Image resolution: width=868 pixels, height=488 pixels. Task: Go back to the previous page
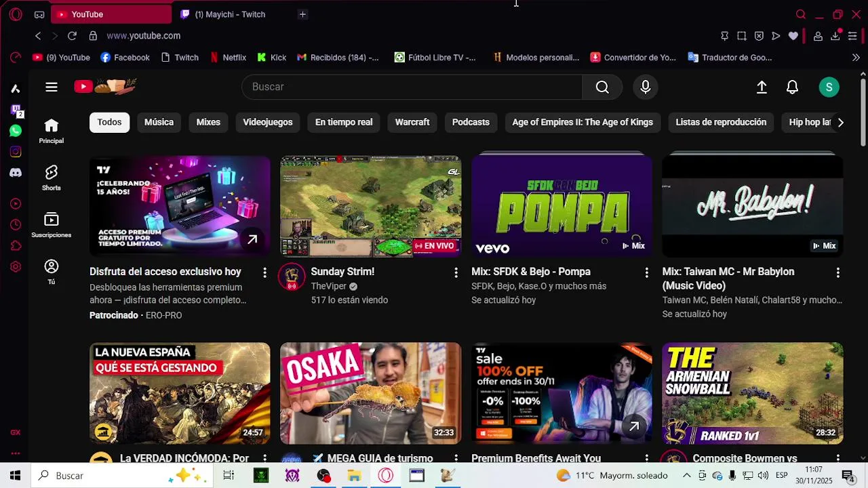coord(38,36)
